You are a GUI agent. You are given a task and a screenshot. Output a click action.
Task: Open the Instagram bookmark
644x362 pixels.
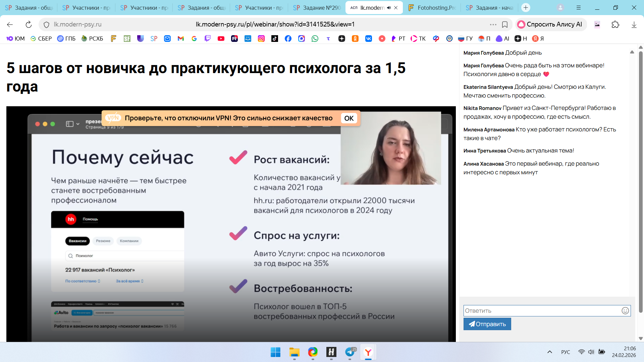tap(261, 39)
